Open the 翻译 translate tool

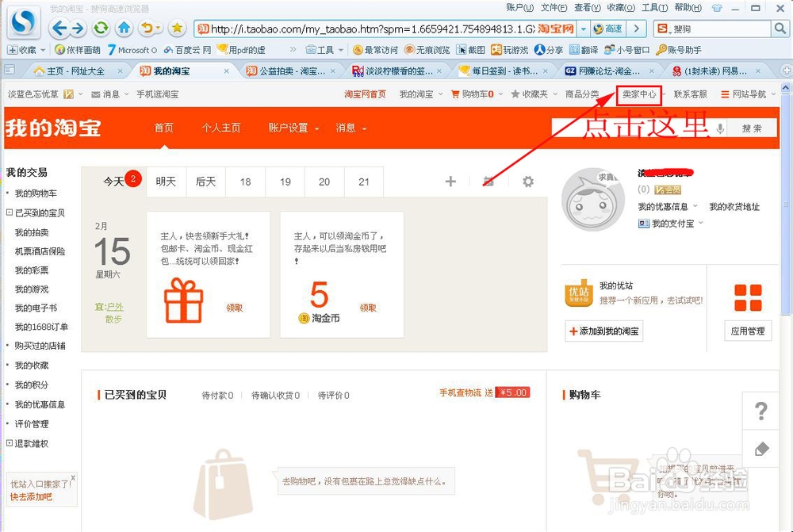click(x=584, y=50)
